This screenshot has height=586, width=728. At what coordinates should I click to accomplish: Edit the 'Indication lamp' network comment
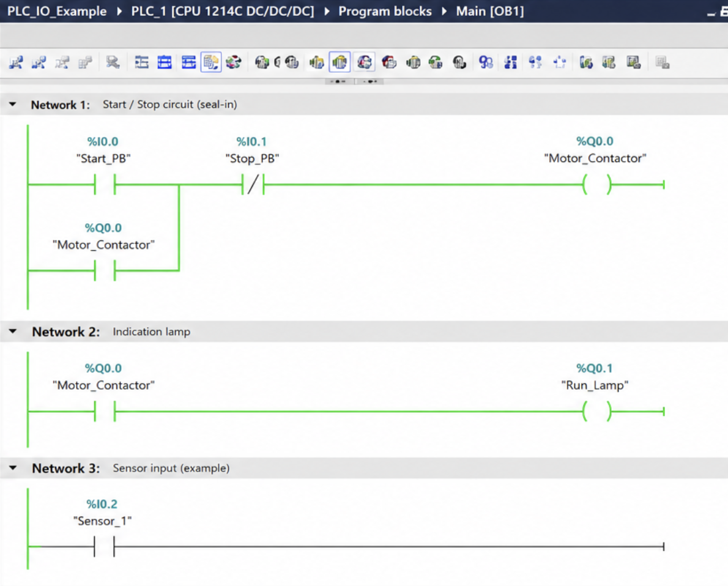151,332
